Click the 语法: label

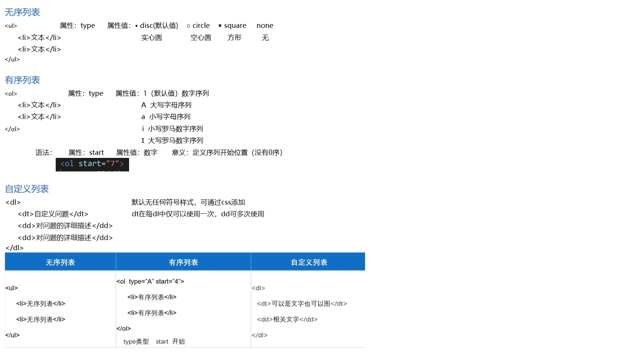pyautogui.click(x=44, y=152)
